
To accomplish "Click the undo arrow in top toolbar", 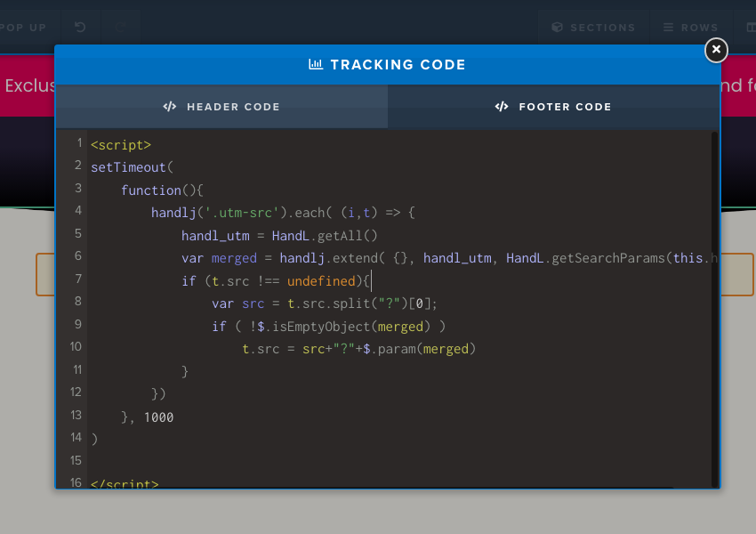I will click(x=80, y=28).
